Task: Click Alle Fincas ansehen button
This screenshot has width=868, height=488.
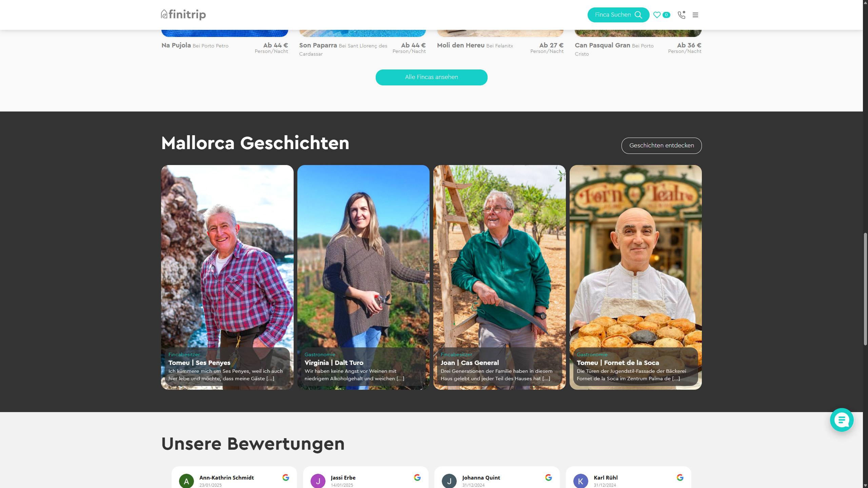Action: pos(431,77)
